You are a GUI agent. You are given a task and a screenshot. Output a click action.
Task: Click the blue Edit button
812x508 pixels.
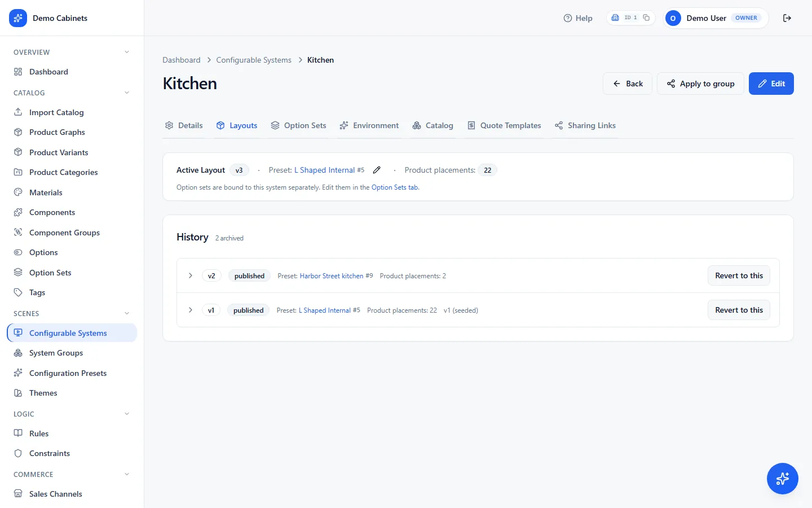pyautogui.click(x=771, y=84)
